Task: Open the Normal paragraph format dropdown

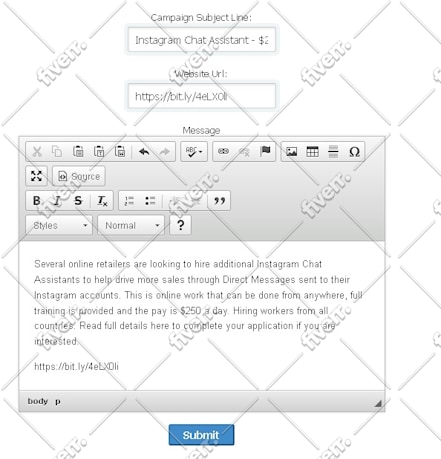Action: pos(131,225)
